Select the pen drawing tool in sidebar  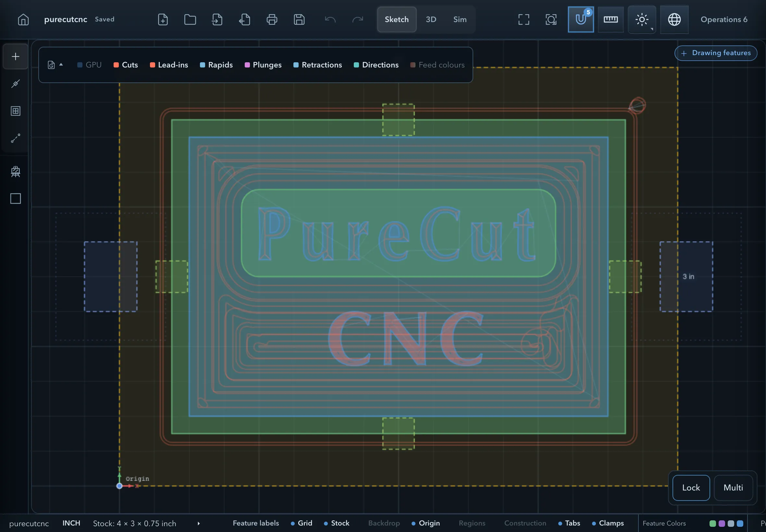(15, 84)
